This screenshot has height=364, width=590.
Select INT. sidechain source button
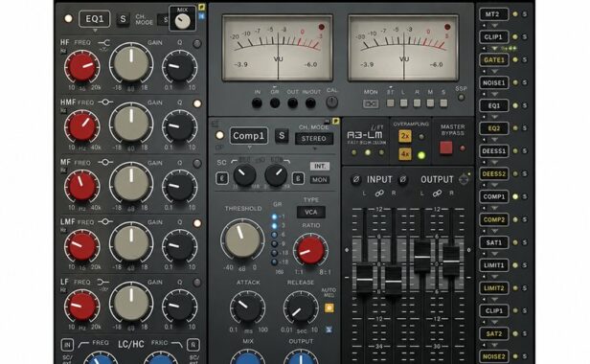320,166
